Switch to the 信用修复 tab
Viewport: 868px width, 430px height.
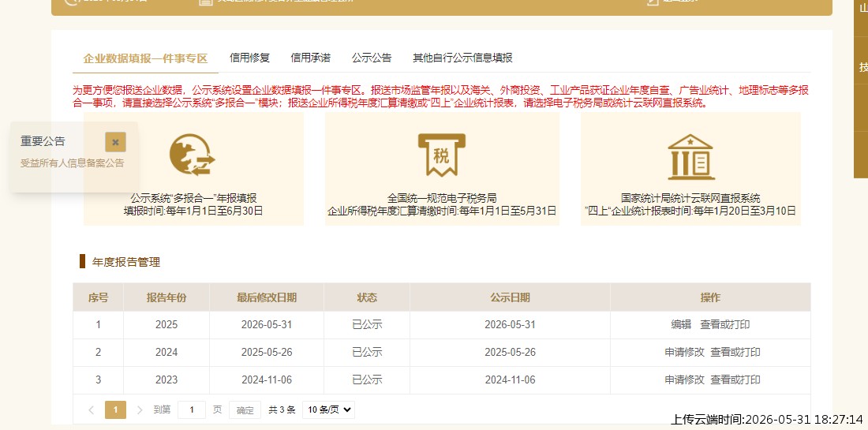pos(249,58)
